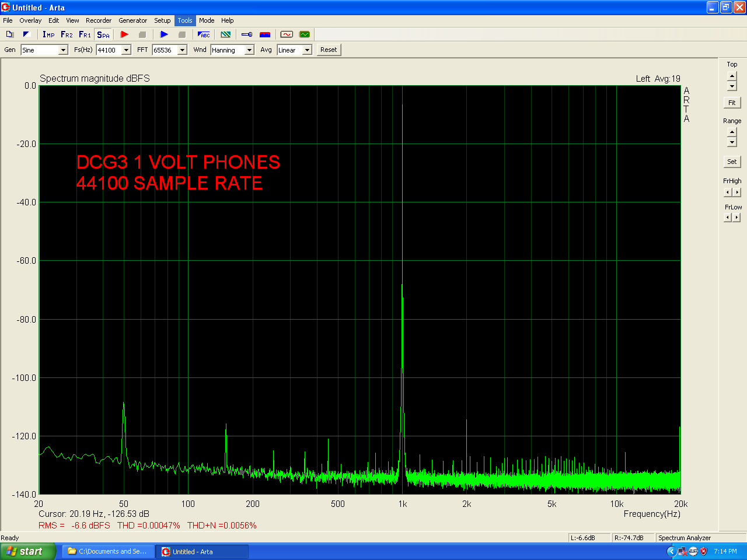This screenshot has width=747, height=560.
Task: Decrease Range with down arrow
Action: coord(732,142)
